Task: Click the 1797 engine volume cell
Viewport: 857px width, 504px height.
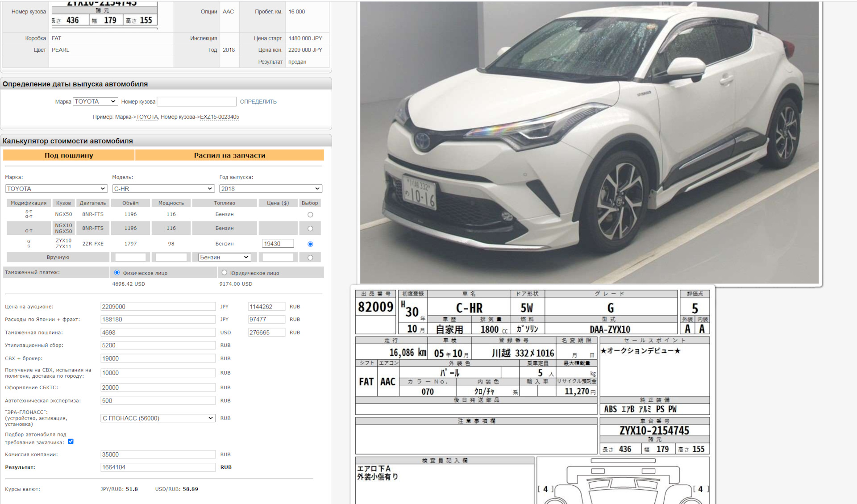Action: click(x=130, y=244)
